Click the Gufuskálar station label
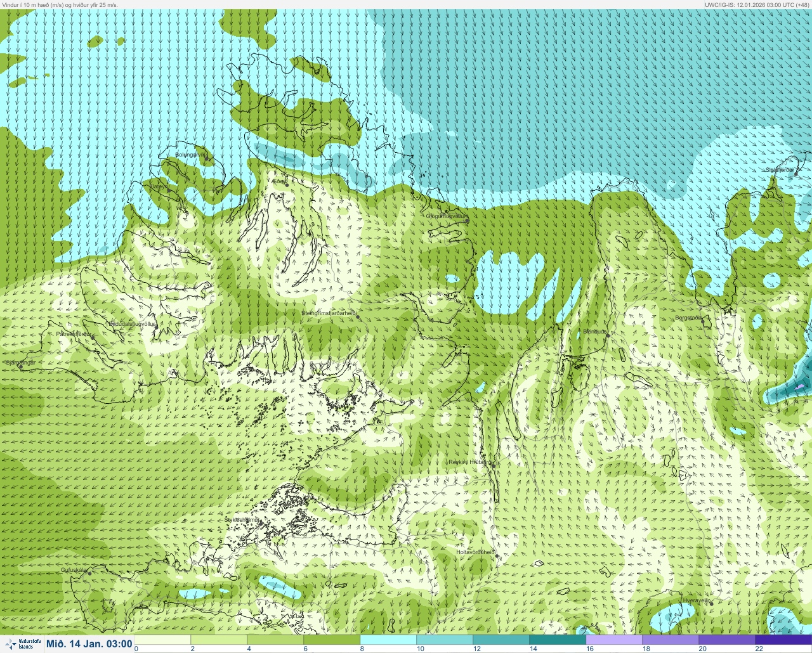 coord(74,570)
